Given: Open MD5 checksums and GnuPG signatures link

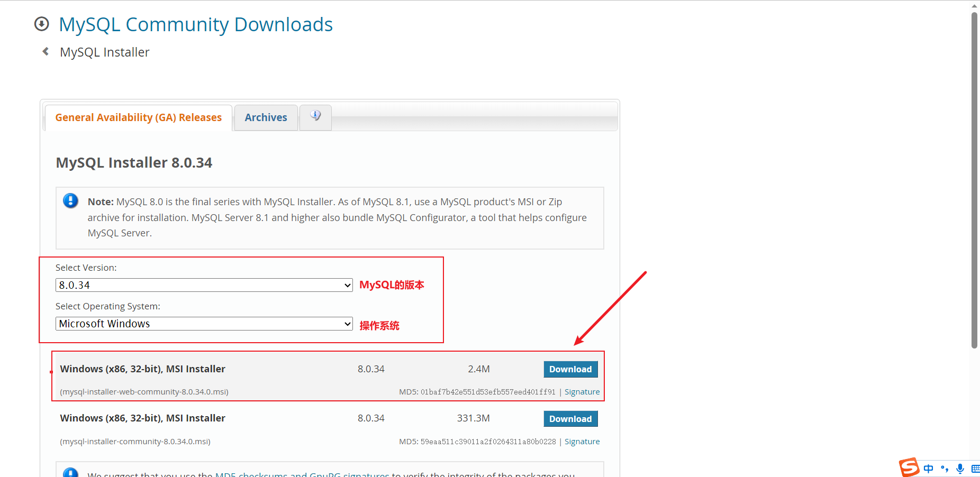Looking at the screenshot, I should pyautogui.click(x=302, y=474).
